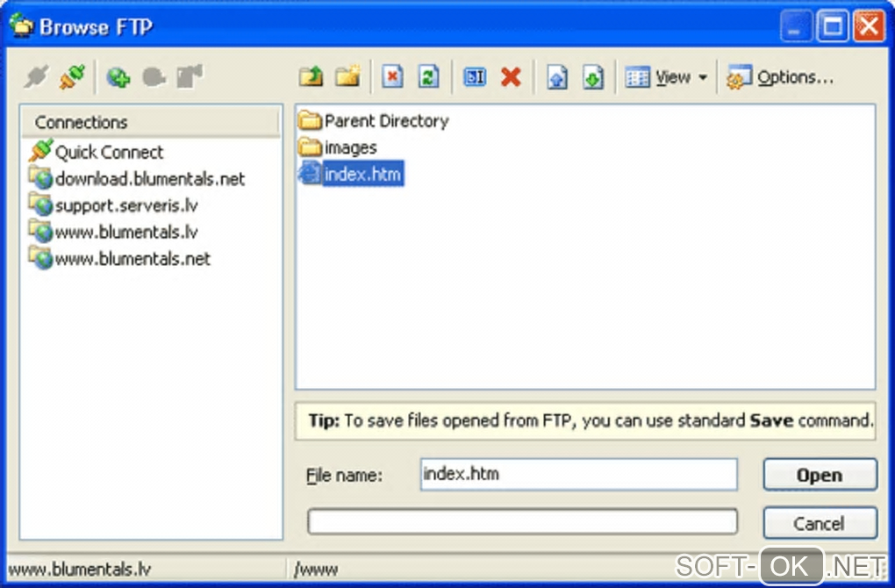The width and height of the screenshot is (895, 588).
Task: Close the Browse FTP window
Action: click(869, 25)
